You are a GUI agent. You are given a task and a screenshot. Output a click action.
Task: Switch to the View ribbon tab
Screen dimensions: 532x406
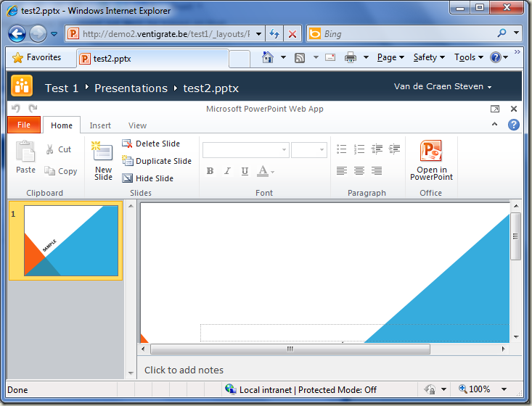coord(137,125)
